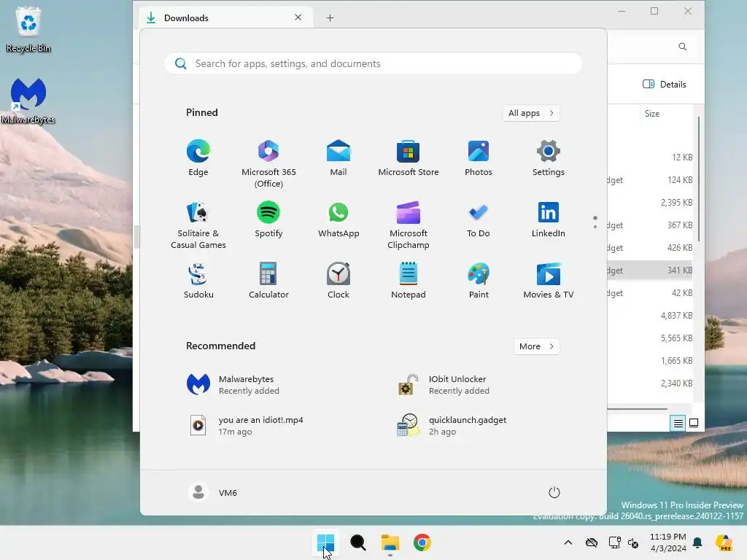
Task: Open Recycle Bin on the desktop
Action: pos(28,29)
